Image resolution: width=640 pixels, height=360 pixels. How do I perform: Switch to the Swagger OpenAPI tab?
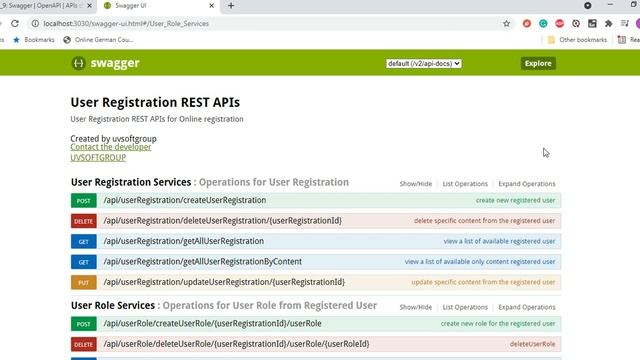tap(41, 6)
